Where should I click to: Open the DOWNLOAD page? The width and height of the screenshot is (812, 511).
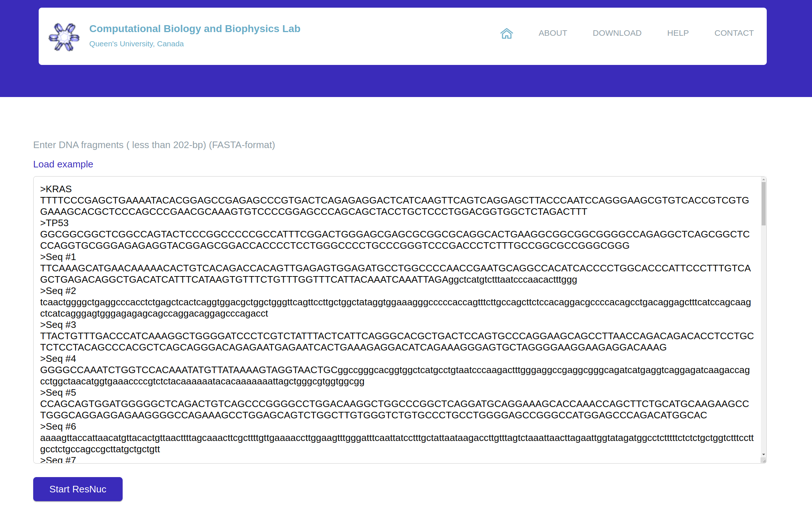point(617,33)
